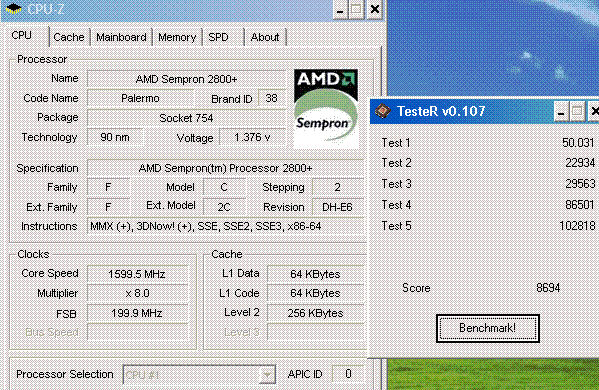
Task: Click the Test 1 result 50.031
Action: [578, 143]
